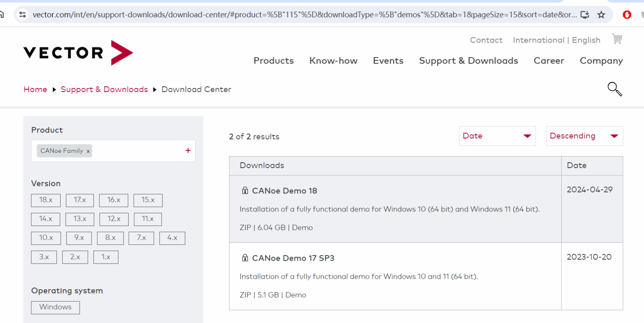The image size is (644, 323).
Task: Select version 3.x filter
Action: [44, 257]
